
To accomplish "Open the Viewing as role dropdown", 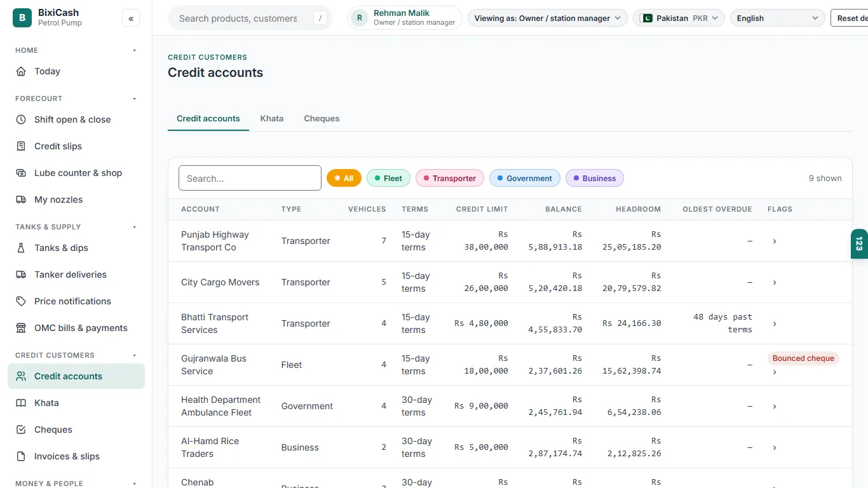I will click(548, 18).
